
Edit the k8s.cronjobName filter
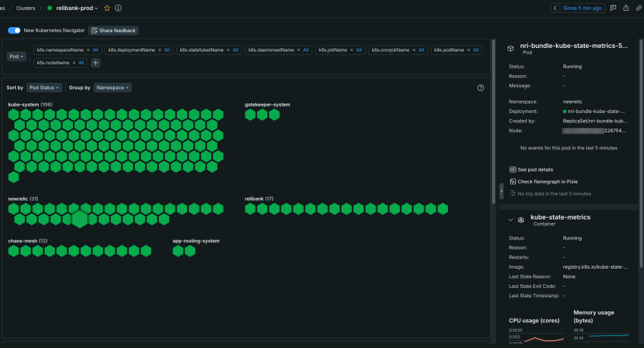398,50
